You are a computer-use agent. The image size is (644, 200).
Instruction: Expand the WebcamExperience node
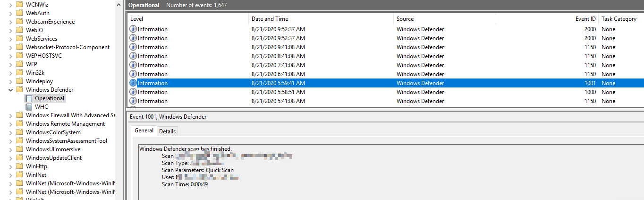[x=10, y=22]
